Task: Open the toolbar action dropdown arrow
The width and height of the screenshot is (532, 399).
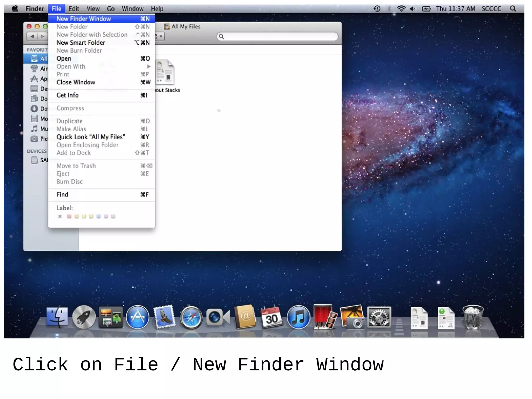Action: click(x=161, y=36)
